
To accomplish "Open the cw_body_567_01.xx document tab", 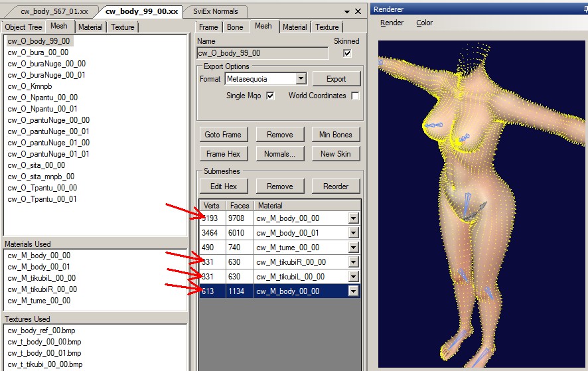I will [x=58, y=11].
